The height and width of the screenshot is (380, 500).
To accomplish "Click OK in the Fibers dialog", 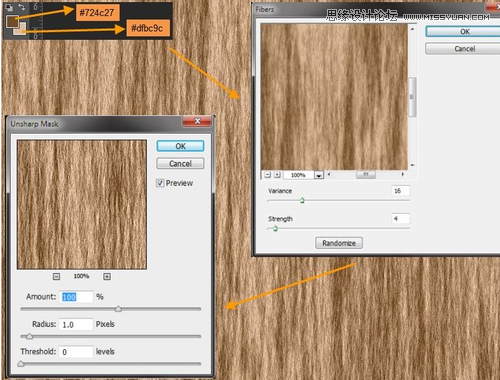I will coord(464,32).
